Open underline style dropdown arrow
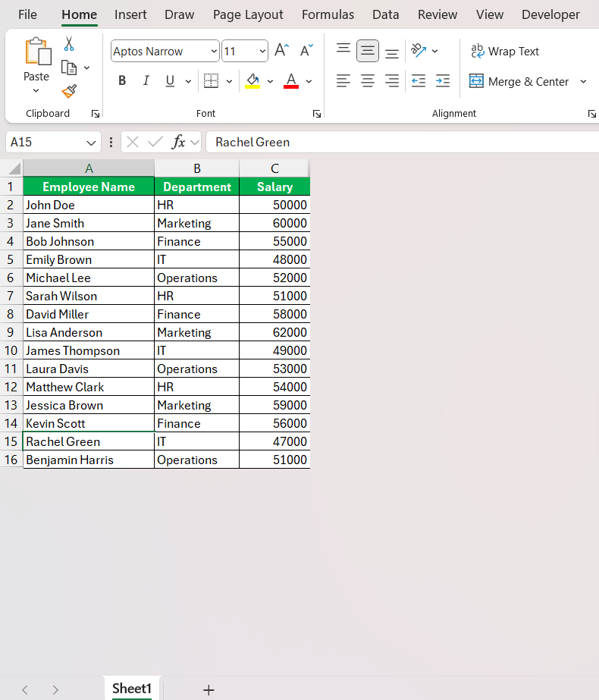Screen dimensions: 599x700 (188, 81)
